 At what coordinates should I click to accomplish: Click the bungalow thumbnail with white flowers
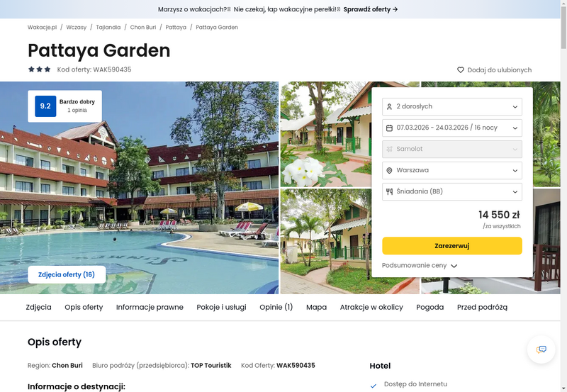(326, 134)
